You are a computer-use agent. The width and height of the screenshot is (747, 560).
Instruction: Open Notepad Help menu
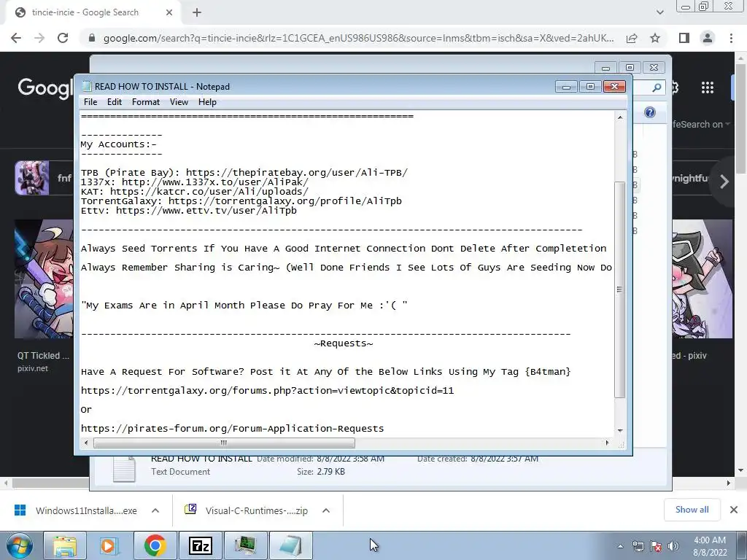207,102
